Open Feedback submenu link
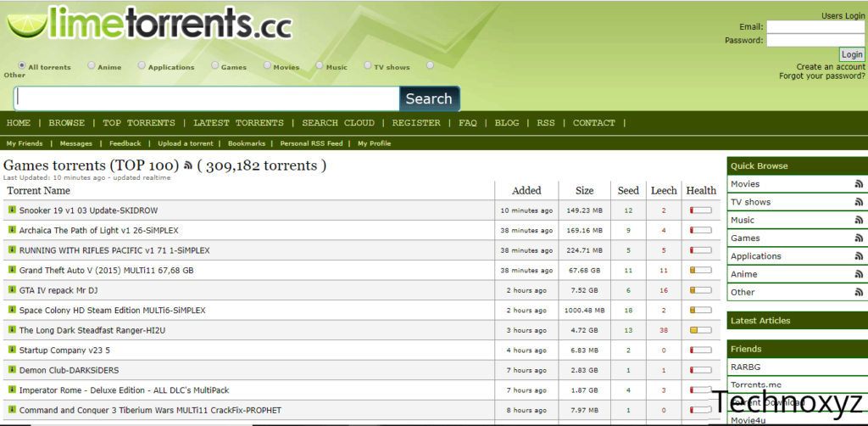The image size is (868, 426). [x=125, y=143]
